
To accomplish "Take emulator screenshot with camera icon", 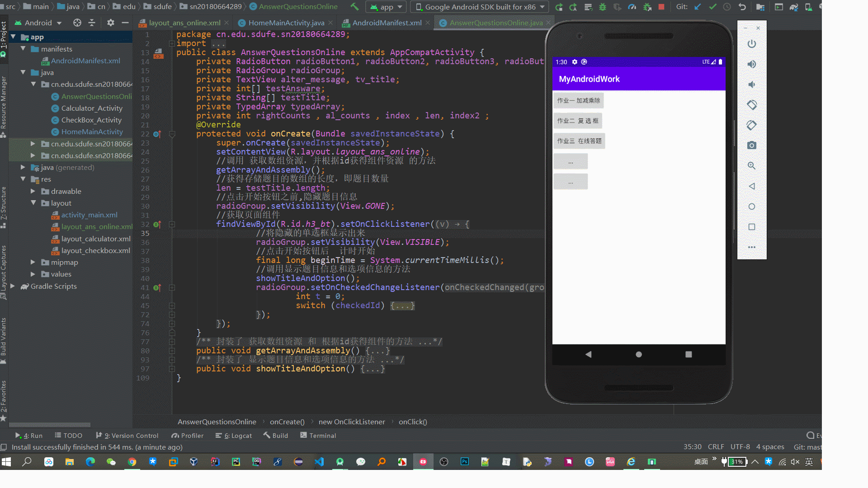I will (751, 145).
